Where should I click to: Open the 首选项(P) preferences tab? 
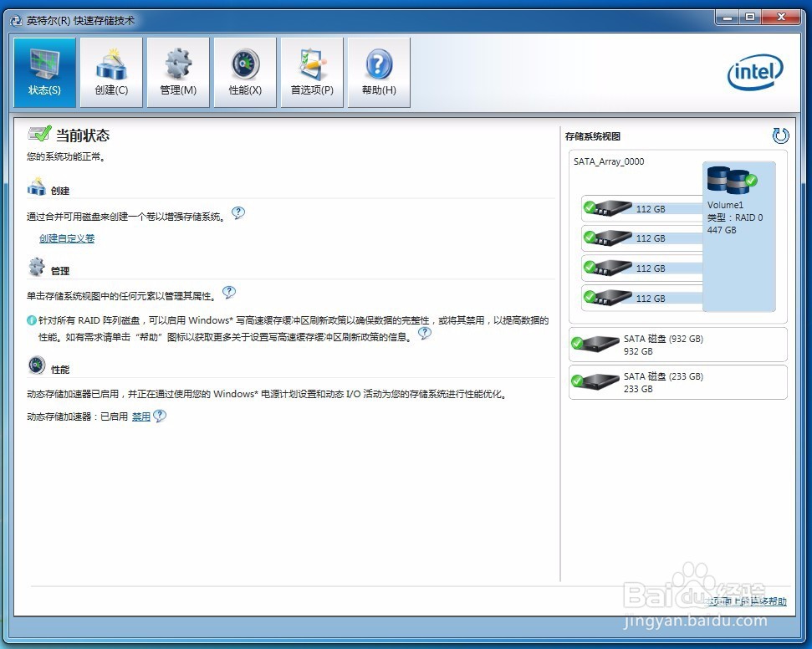pyautogui.click(x=312, y=73)
